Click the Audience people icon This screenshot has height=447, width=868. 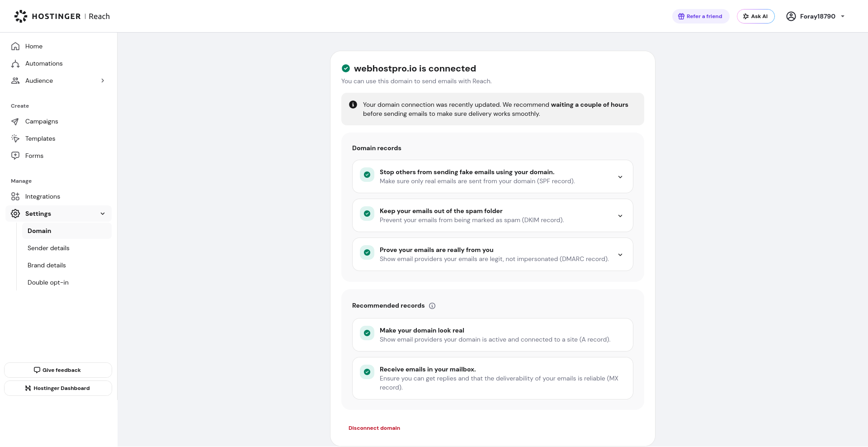tap(15, 81)
